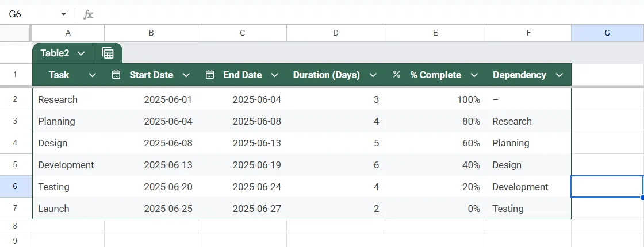Screen dimensions: 644x247
Task: Select the Testing dependency cell in column F
Action: click(x=528, y=208)
